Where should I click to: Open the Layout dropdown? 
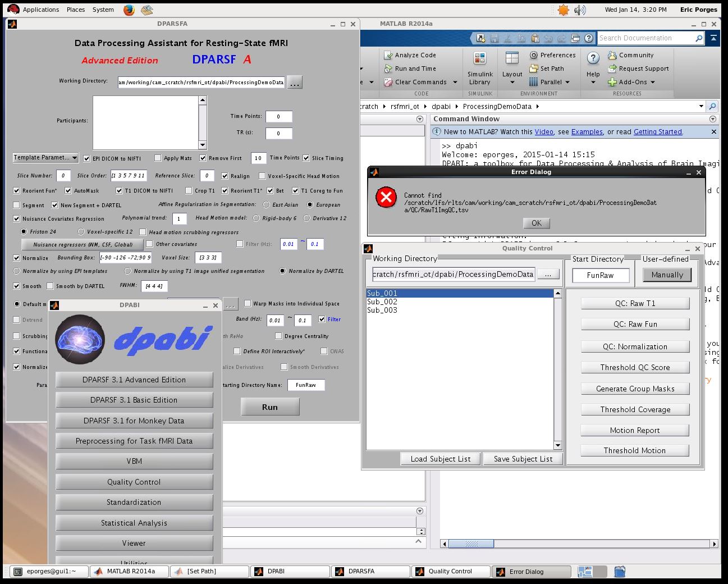(512, 69)
